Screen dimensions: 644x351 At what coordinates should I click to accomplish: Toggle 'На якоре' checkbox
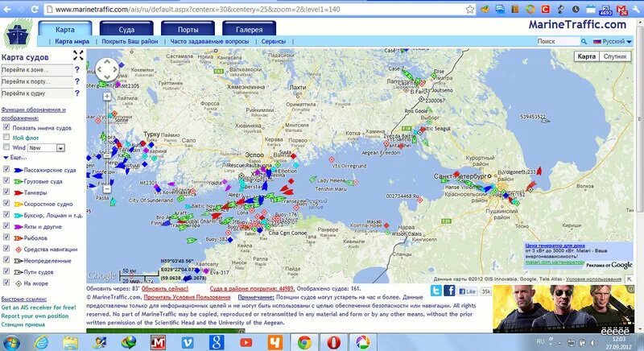click(6, 283)
